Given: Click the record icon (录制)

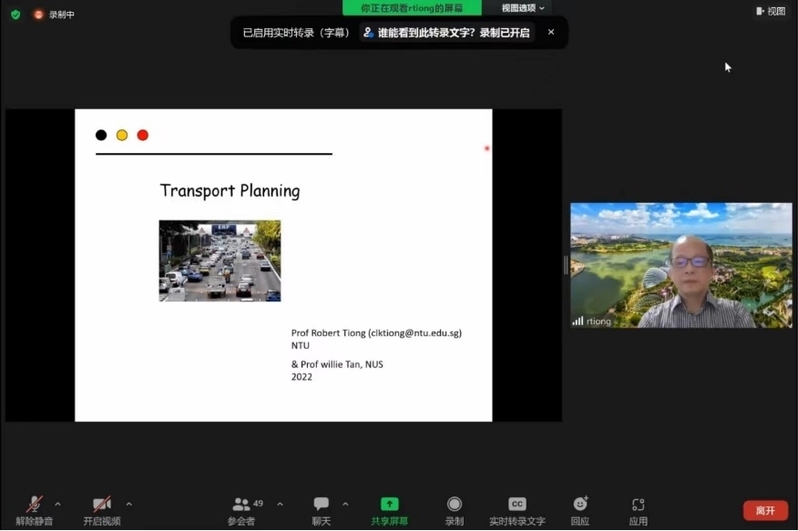Looking at the screenshot, I should tap(454, 505).
